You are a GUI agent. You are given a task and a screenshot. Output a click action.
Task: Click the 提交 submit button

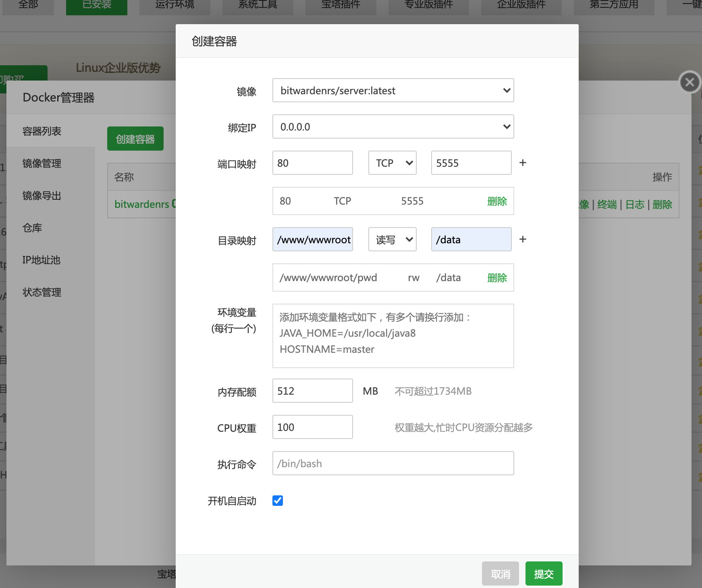pyautogui.click(x=544, y=574)
